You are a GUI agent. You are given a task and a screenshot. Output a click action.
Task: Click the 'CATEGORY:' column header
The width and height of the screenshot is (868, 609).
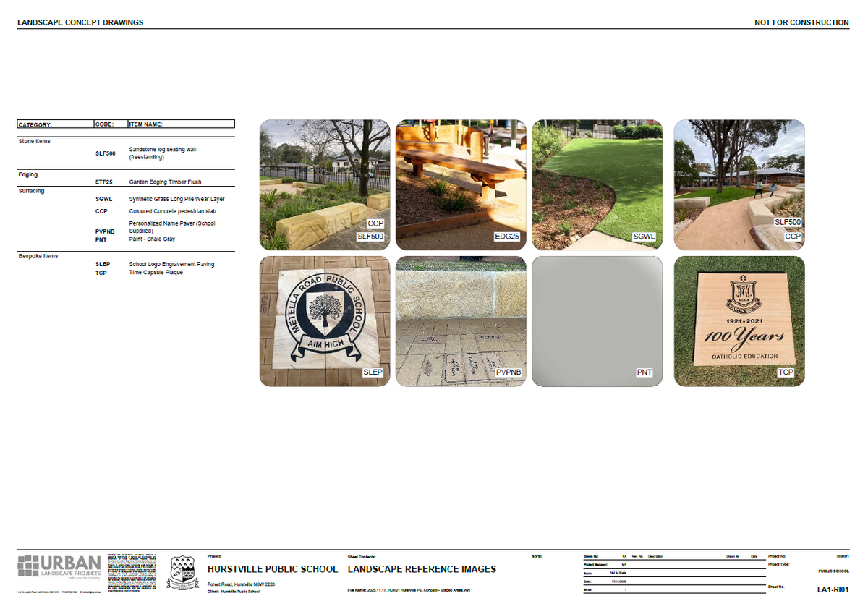click(35, 124)
